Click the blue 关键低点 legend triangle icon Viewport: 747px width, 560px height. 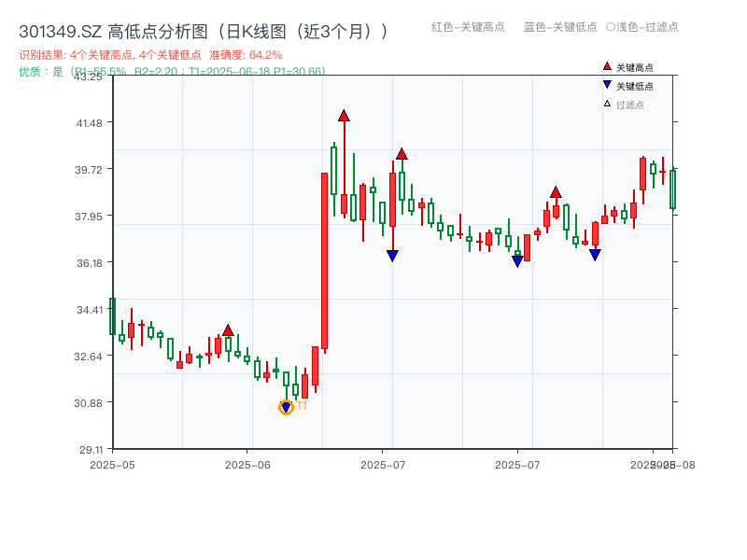pos(607,84)
